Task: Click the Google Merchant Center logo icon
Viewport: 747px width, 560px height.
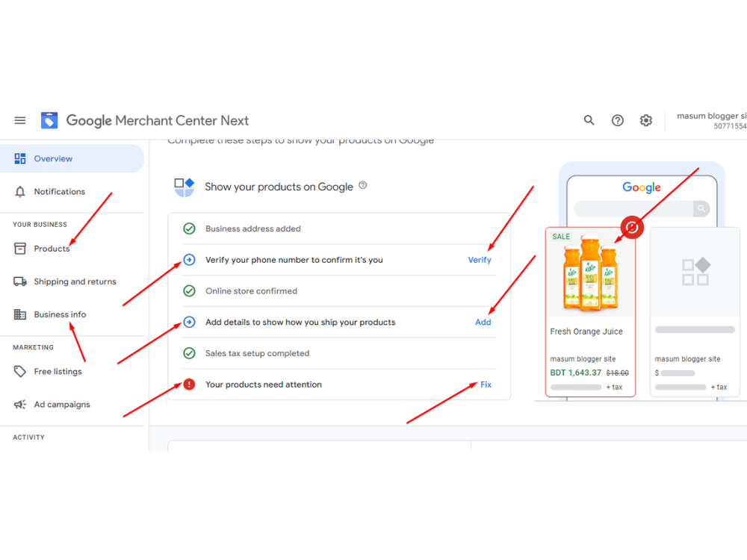Action: tap(49, 120)
